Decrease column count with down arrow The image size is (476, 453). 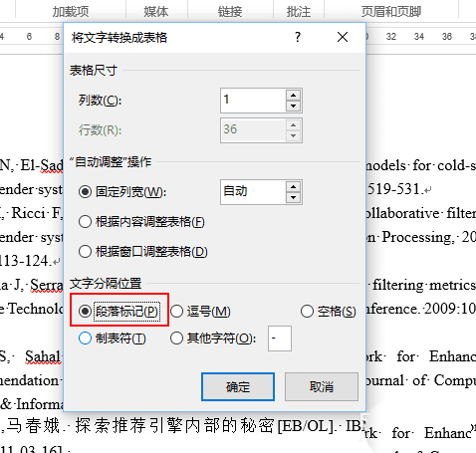point(293,107)
